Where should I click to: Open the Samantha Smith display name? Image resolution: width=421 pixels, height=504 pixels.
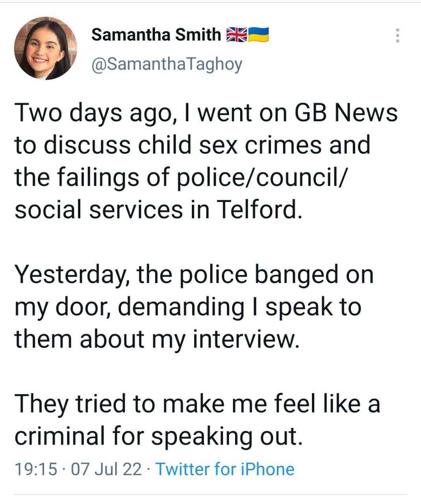click(156, 35)
